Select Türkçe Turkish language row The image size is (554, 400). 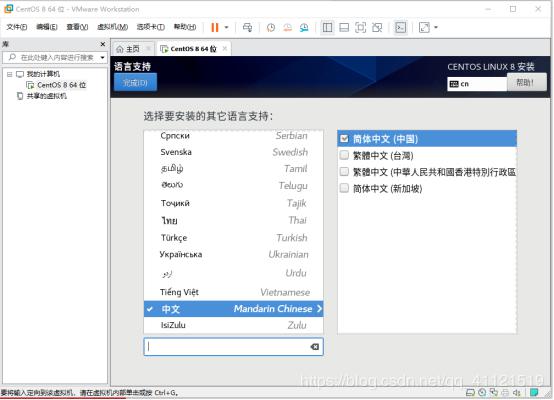[234, 238]
